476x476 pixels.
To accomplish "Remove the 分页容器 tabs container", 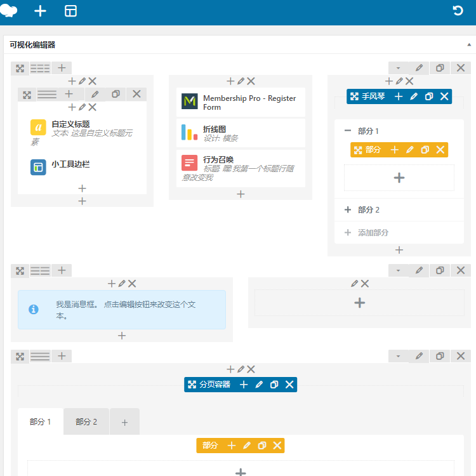I will pos(289,385).
